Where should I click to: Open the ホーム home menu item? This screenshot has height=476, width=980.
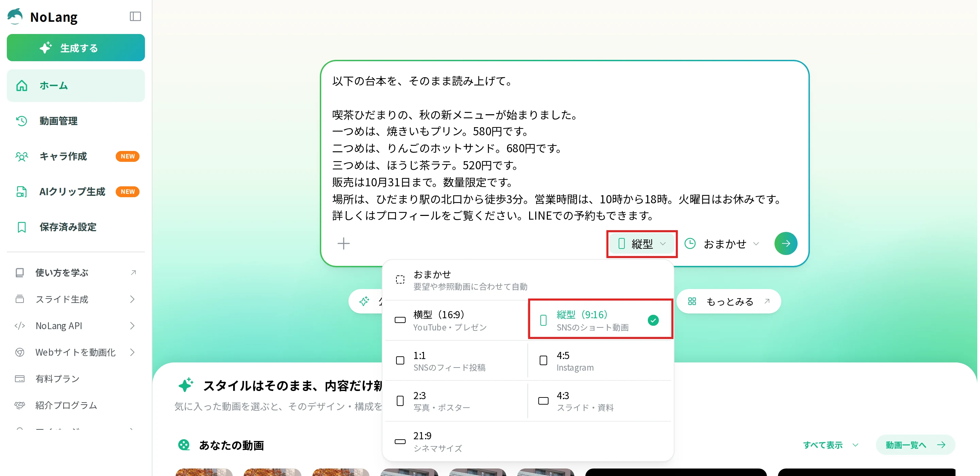76,86
